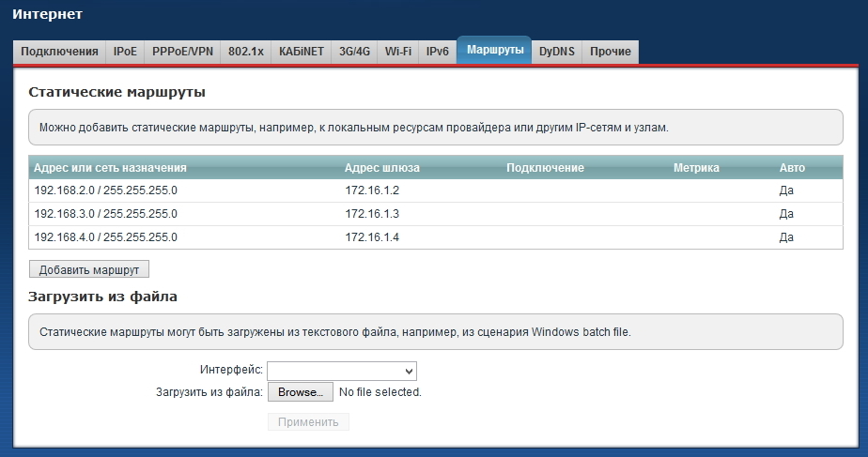Click the Применить button
The height and width of the screenshot is (457, 868).
[x=308, y=421]
